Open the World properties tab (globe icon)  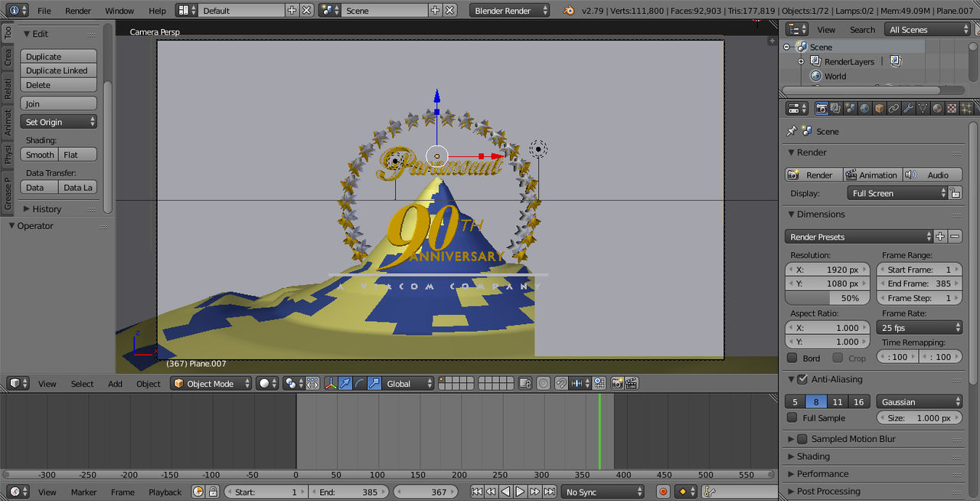coord(865,109)
